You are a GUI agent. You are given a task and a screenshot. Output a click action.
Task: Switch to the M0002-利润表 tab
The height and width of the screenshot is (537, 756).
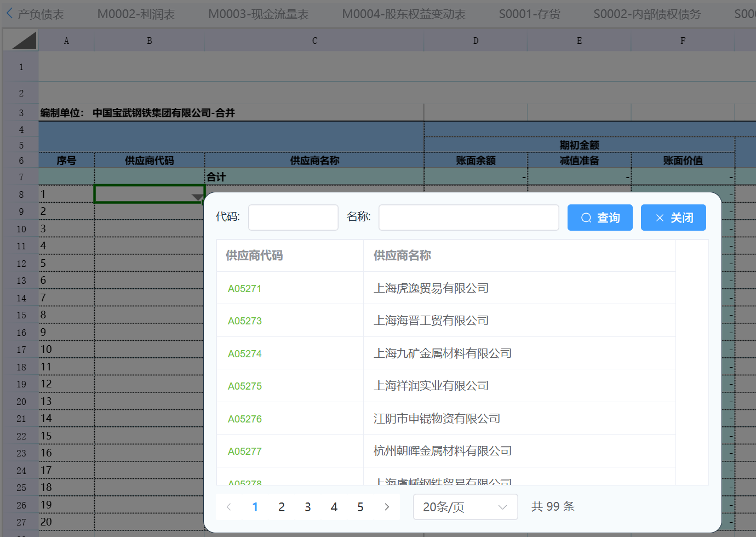136,14
